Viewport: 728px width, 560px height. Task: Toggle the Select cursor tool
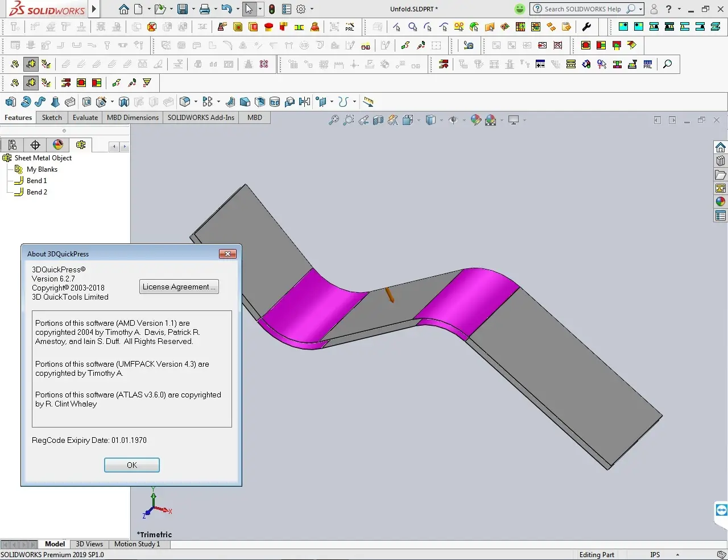pos(249,9)
